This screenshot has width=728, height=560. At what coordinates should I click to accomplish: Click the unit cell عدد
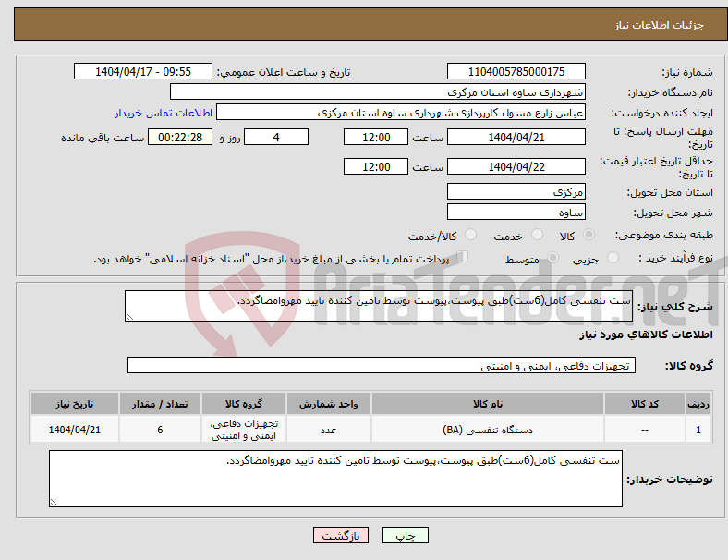pyautogui.click(x=329, y=430)
